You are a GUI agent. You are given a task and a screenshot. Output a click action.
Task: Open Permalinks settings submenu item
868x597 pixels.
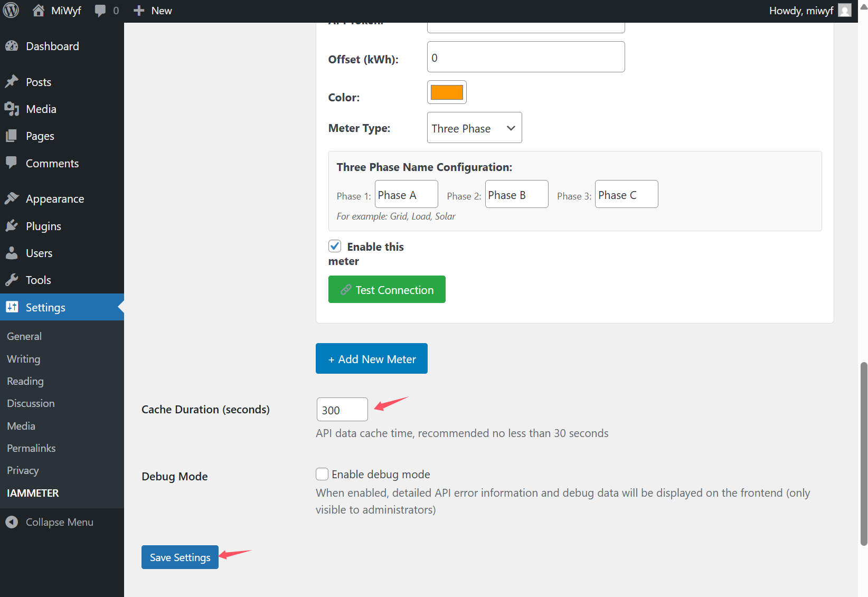[x=31, y=448]
